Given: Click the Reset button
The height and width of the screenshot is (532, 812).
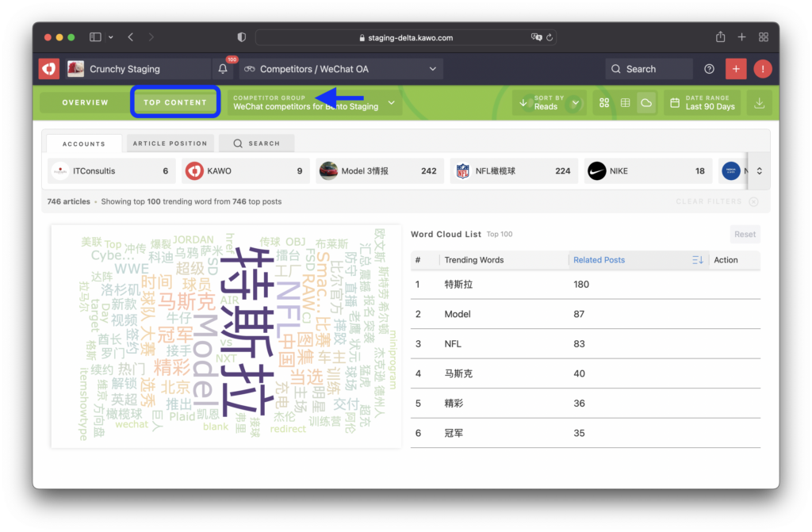Looking at the screenshot, I should (745, 234).
